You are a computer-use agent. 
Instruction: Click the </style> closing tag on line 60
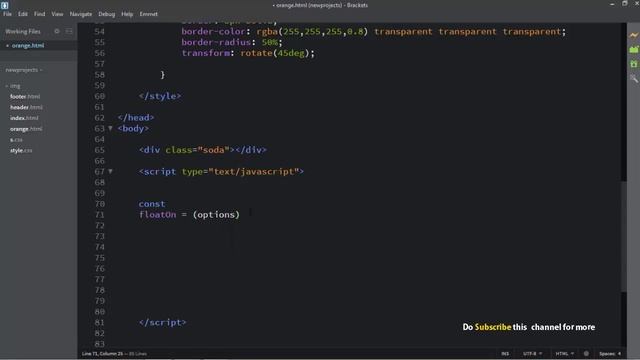tap(160, 96)
